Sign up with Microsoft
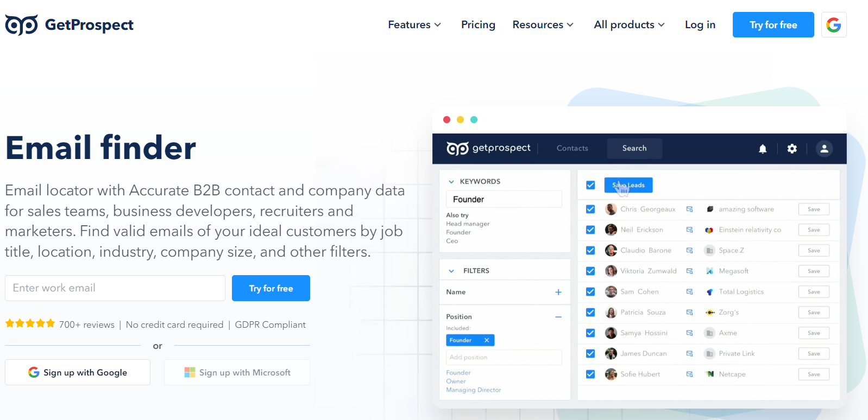868x420 pixels. tap(237, 372)
